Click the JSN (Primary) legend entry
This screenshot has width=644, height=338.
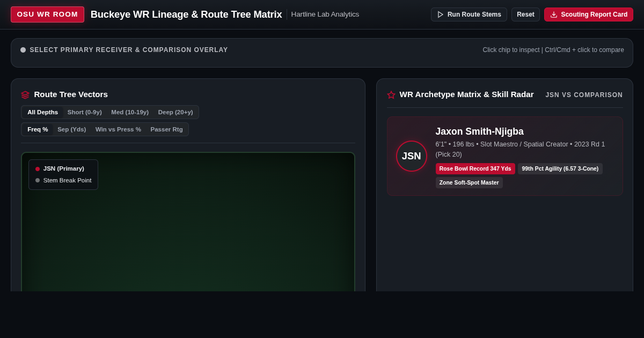click(60, 168)
